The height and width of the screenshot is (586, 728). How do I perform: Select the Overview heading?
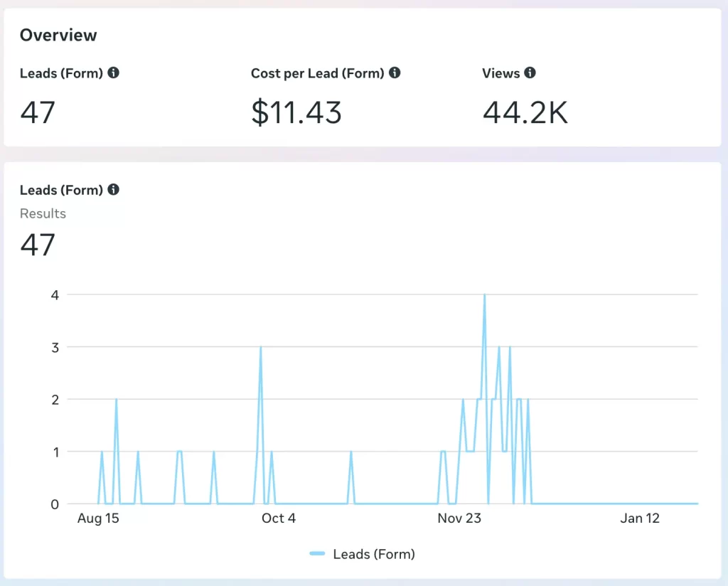58,35
